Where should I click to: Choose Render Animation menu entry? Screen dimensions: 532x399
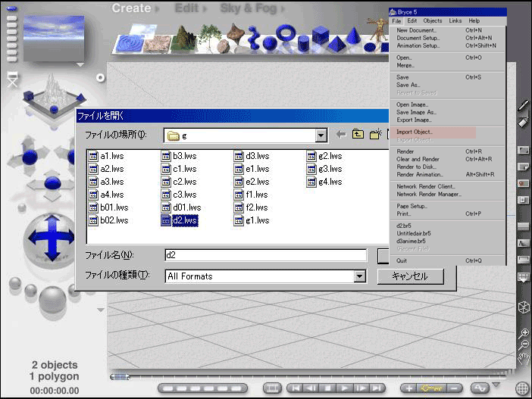pyautogui.click(x=420, y=175)
